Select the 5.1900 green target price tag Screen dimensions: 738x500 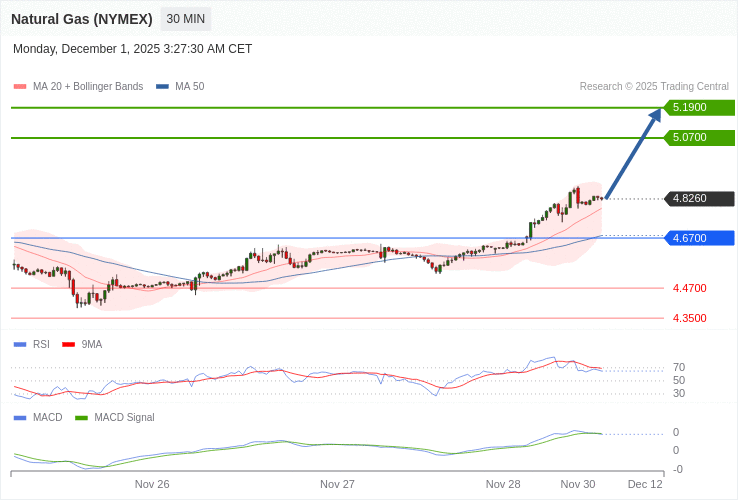(x=699, y=108)
